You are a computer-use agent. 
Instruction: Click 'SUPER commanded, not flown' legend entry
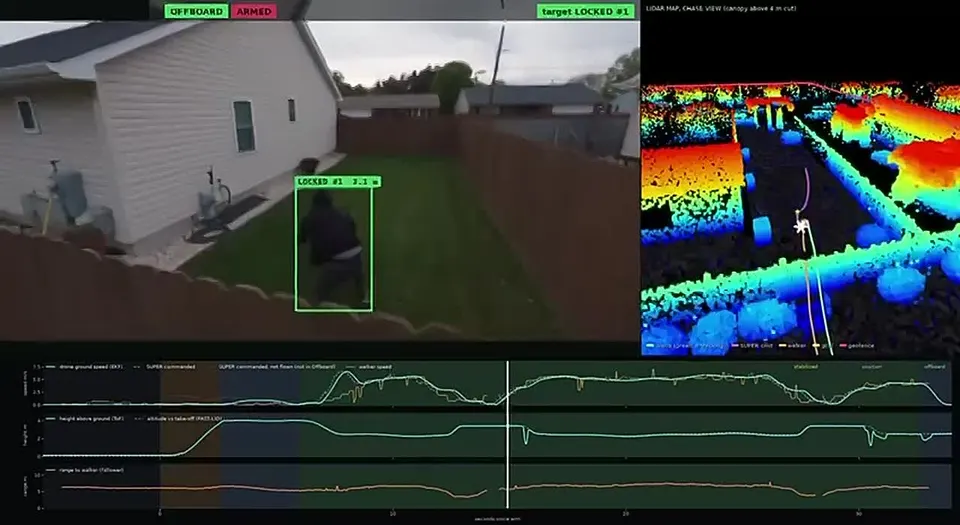point(277,367)
